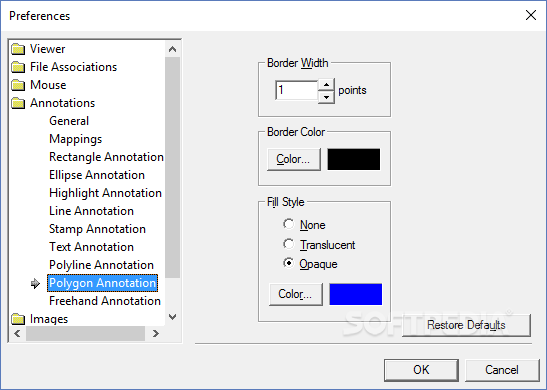Select None fill style
The image size is (547, 390).
[289, 224]
